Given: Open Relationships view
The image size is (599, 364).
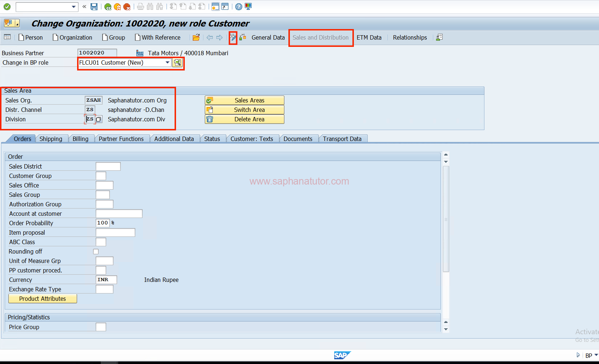Looking at the screenshot, I should tap(410, 37).
